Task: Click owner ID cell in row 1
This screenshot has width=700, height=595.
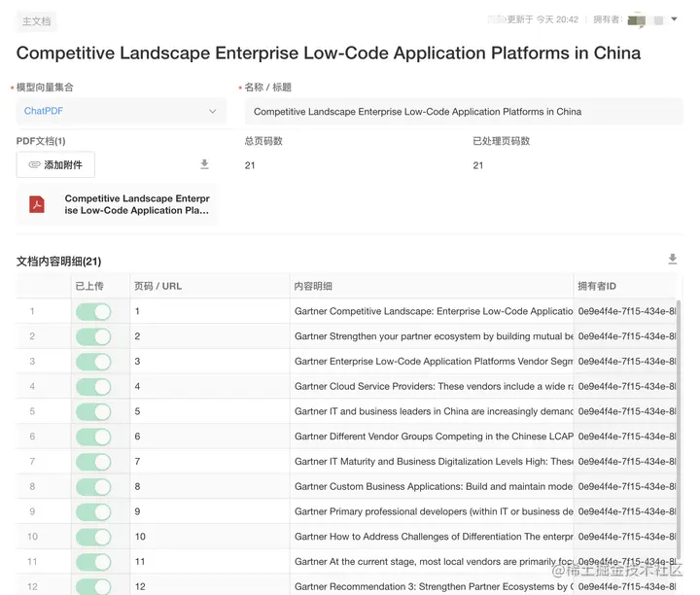Action: [x=625, y=311]
